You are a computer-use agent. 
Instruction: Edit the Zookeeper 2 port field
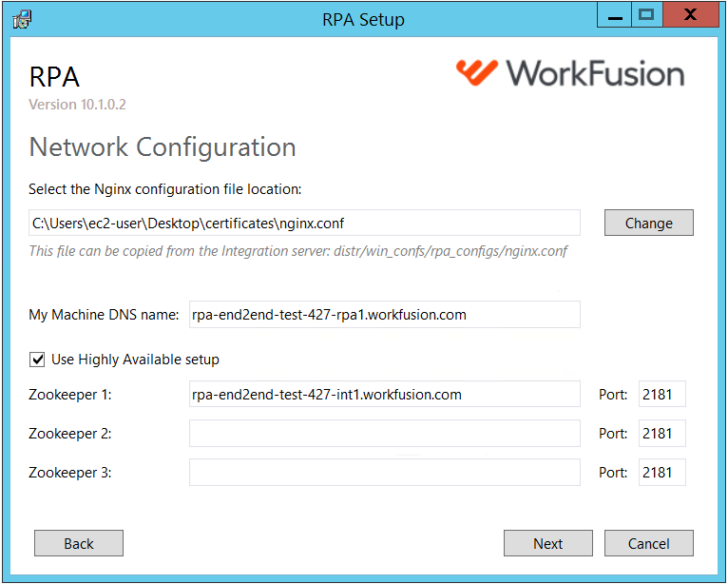point(662,434)
